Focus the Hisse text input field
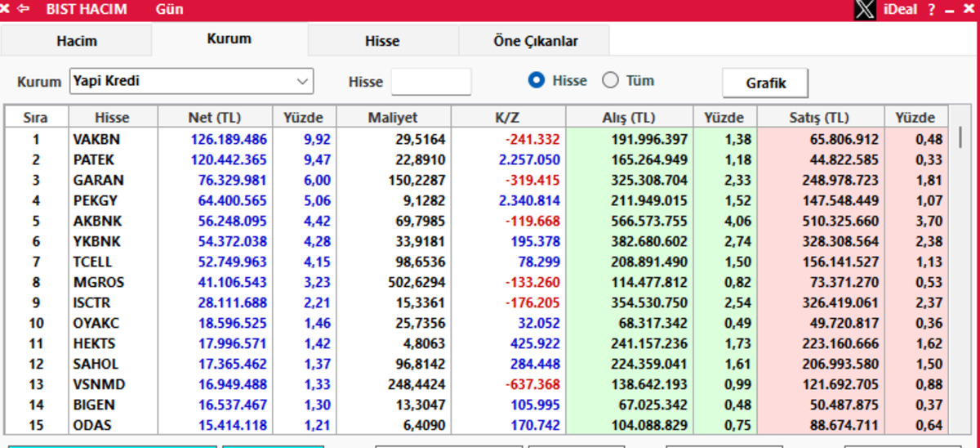The image size is (980, 448). point(431,81)
